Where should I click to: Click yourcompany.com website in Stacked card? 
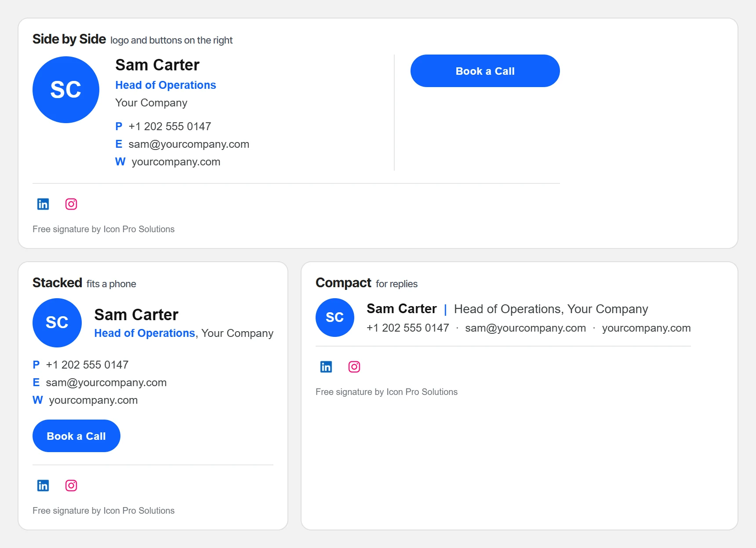(93, 400)
